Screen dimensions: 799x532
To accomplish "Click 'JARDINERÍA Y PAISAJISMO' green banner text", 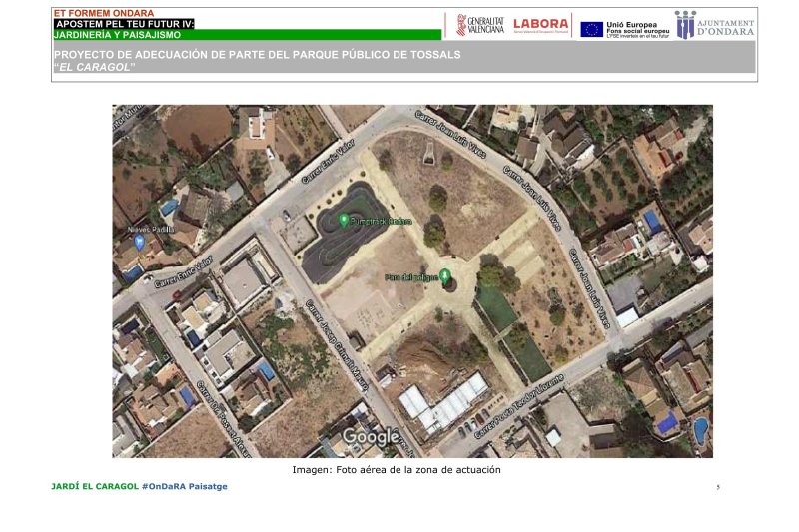I will click(117, 35).
